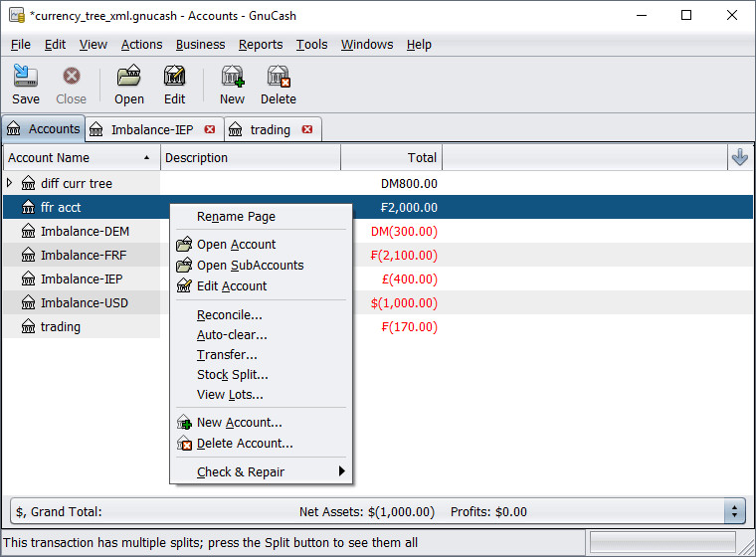Click Delete Account... in context menu
This screenshot has height=557, width=756.
click(x=245, y=444)
